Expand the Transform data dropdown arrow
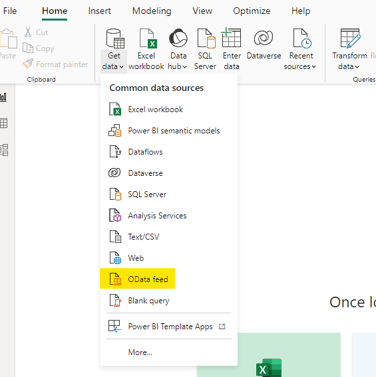 click(357, 67)
